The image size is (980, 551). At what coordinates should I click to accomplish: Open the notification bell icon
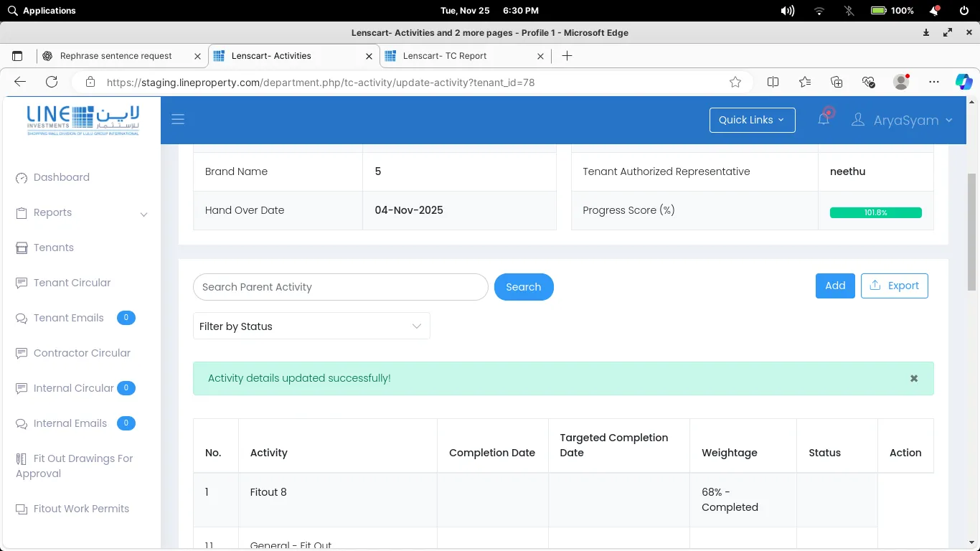pos(824,119)
